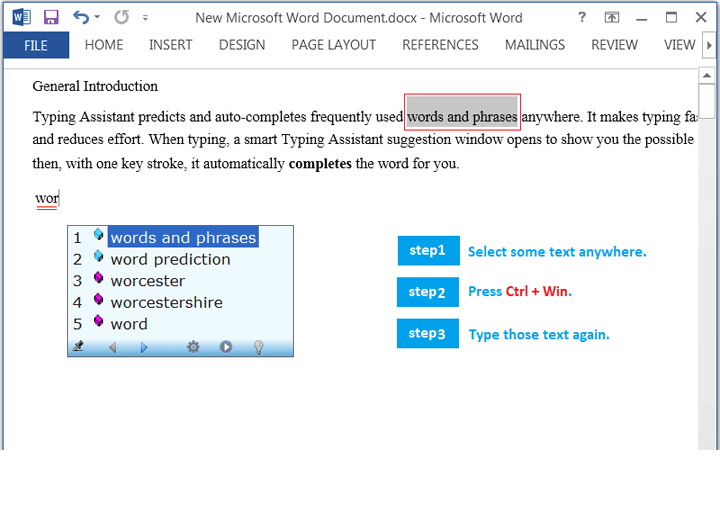Select suggestion number 5 'word'

coord(129,324)
